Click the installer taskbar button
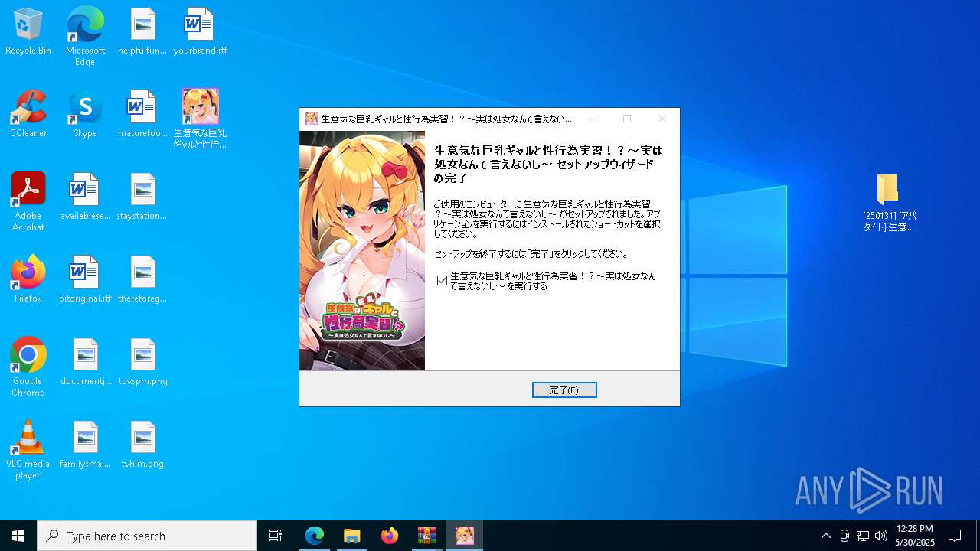 [465, 536]
